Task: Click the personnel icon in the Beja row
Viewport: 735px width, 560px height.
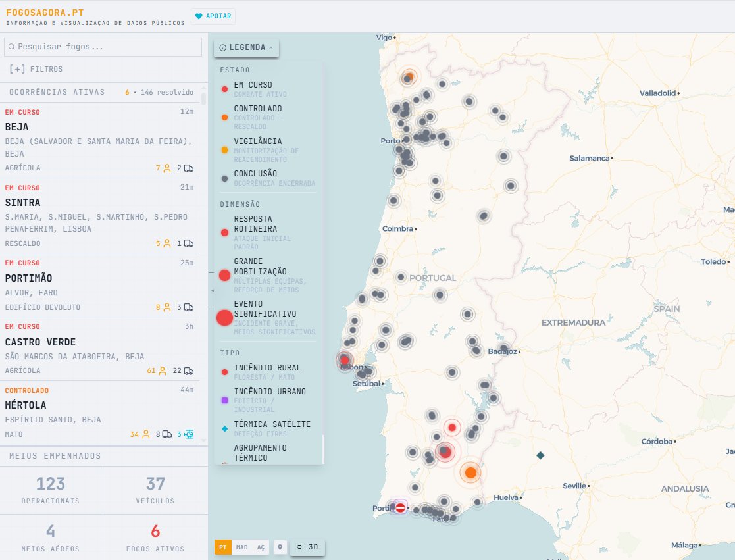Action: pos(167,168)
